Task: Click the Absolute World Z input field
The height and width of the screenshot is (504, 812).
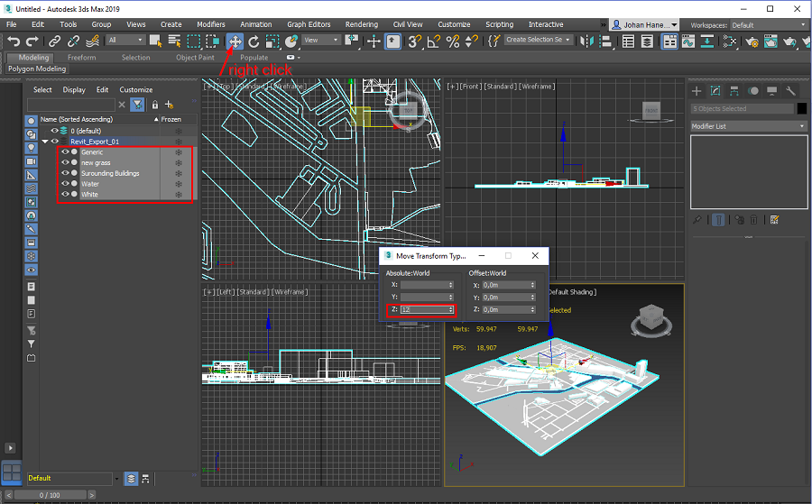Action: pos(424,310)
